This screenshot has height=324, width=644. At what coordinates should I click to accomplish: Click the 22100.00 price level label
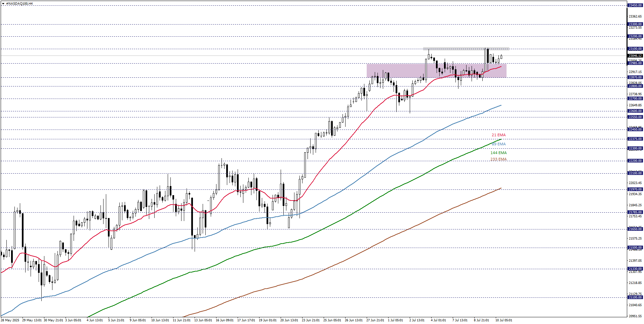pyautogui.click(x=635, y=173)
